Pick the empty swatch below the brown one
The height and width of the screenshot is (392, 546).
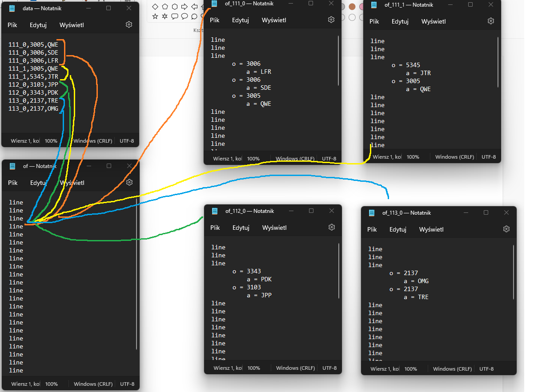(x=352, y=17)
